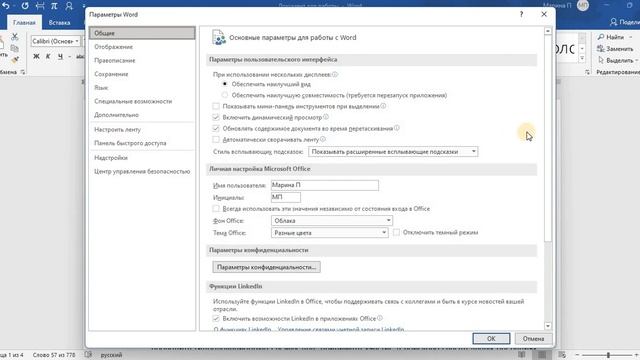Click the clipboard group dialog launcher icon
The image size is (640, 360).
22,72
